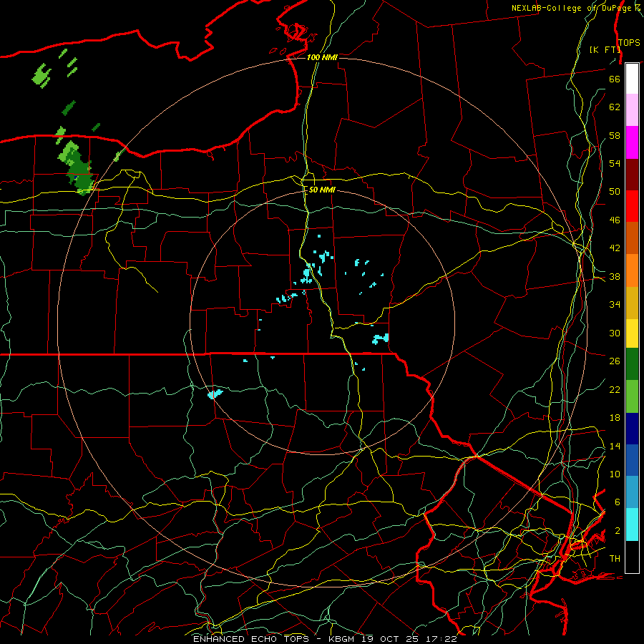Click the legend value "18"
644x644 pixels.
[x=615, y=418]
